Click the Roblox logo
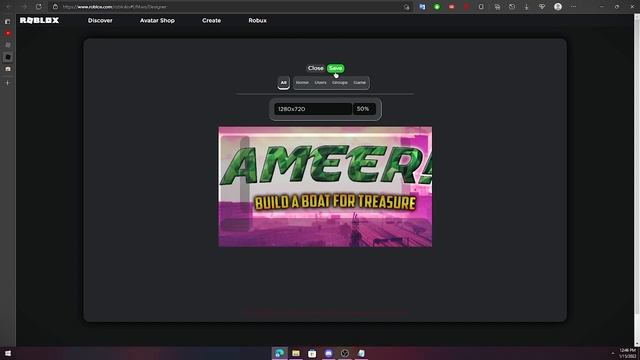 pos(40,20)
